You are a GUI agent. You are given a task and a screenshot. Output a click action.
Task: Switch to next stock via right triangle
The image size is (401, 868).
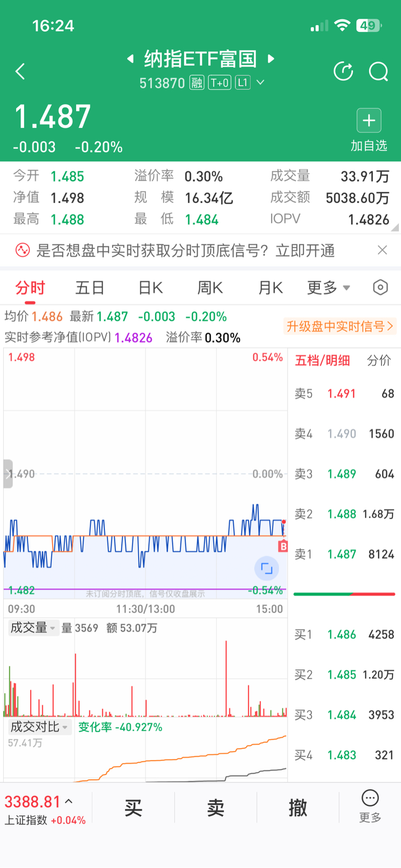tap(271, 58)
